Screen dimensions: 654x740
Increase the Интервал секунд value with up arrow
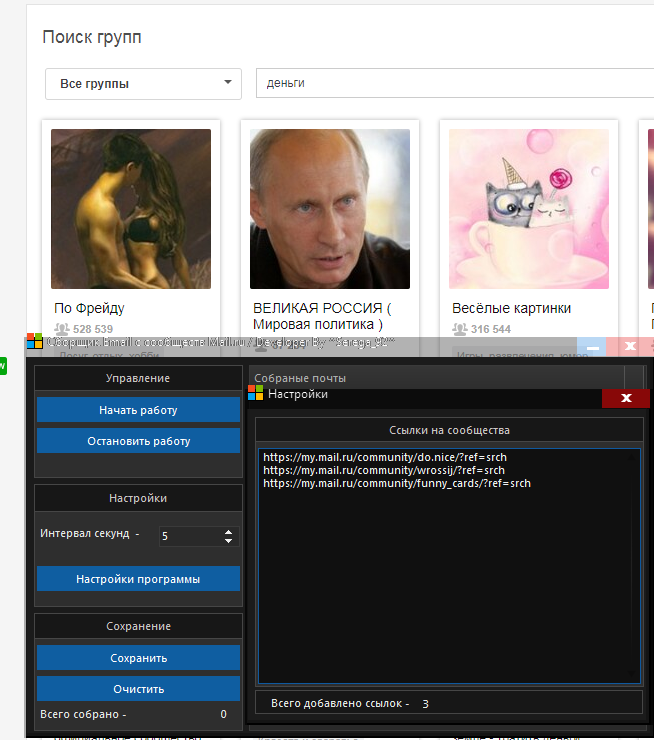pos(228,532)
